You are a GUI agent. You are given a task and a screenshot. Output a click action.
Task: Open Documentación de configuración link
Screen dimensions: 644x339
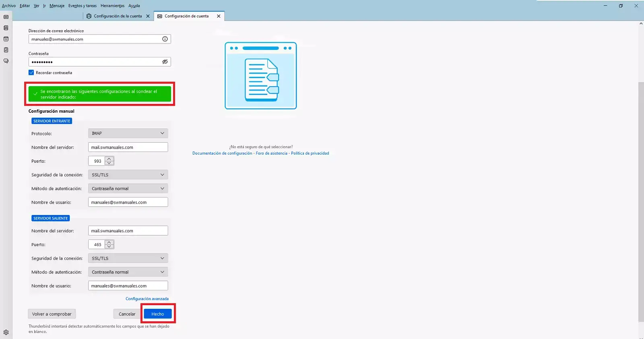(x=222, y=153)
